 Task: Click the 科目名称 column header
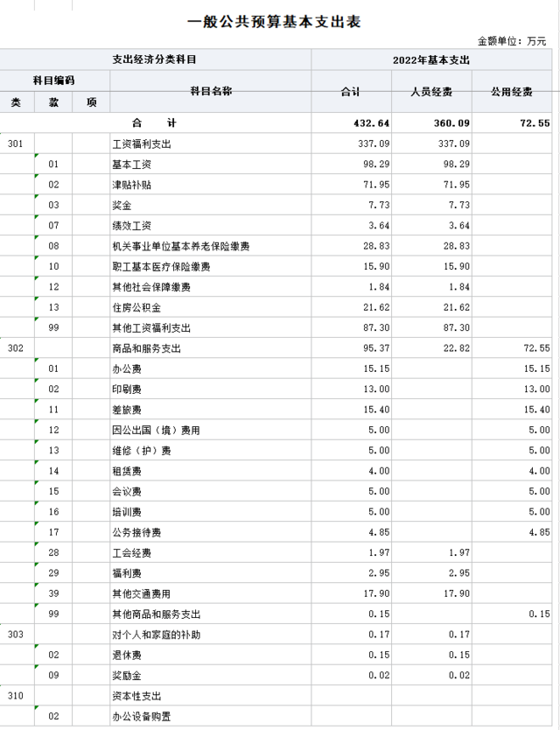[210, 91]
